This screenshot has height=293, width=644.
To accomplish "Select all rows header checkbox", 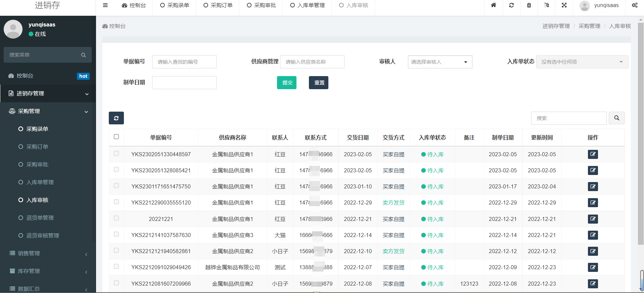I will pyautogui.click(x=116, y=136).
